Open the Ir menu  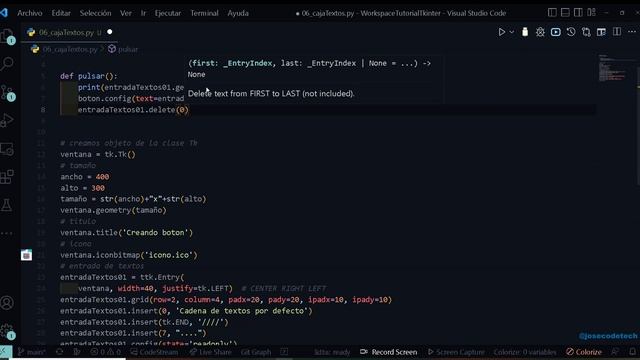pos(143,13)
